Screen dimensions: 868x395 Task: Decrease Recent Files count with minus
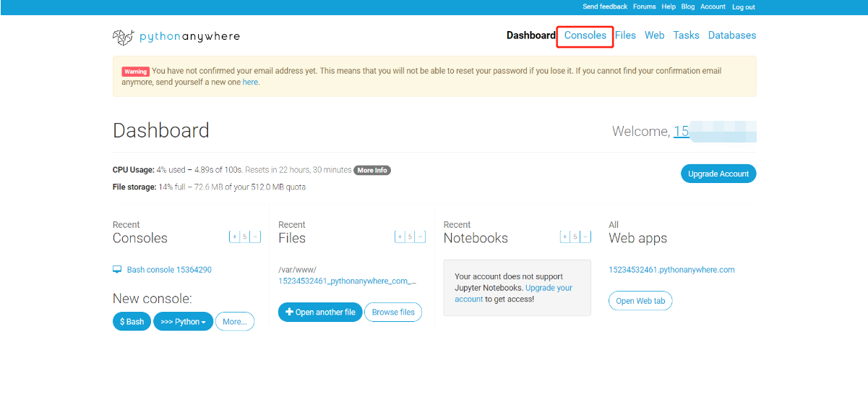[421, 237]
